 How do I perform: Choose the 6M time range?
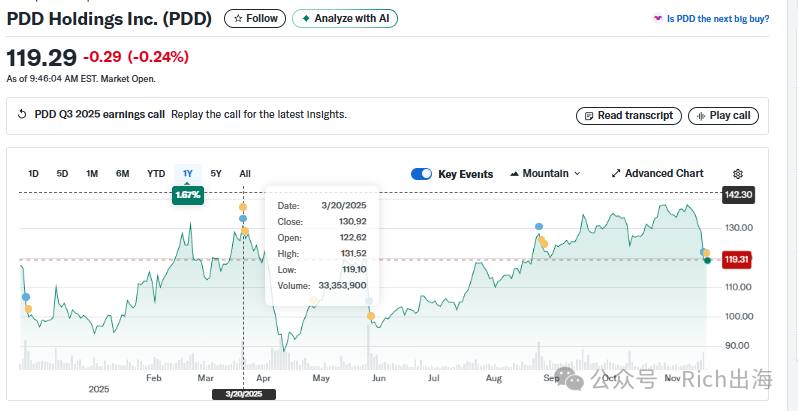pos(123,173)
